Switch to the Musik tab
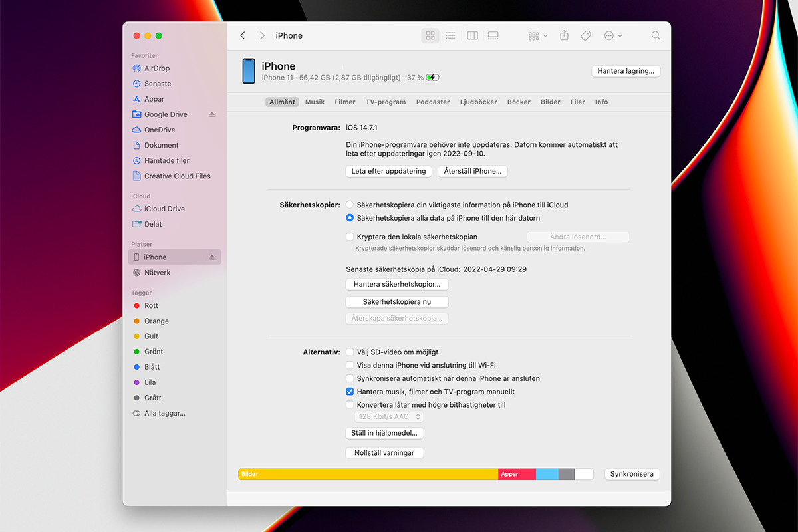This screenshot has width=798, height=532. click(x=315, y=102)
